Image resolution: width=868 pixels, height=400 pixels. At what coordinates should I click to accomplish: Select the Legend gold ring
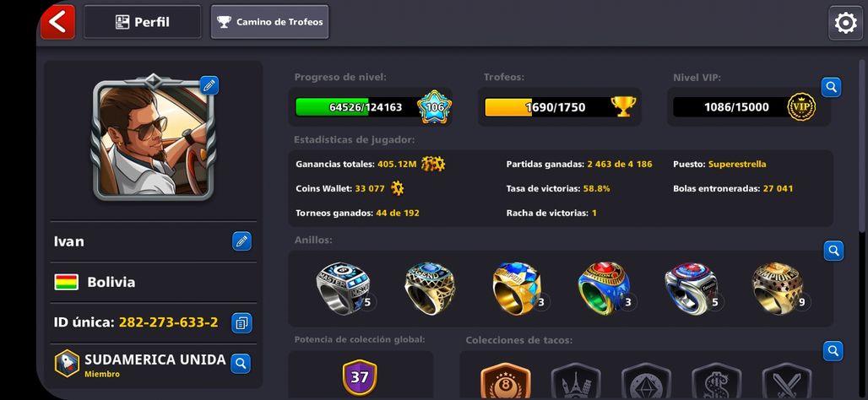(430, 289)
